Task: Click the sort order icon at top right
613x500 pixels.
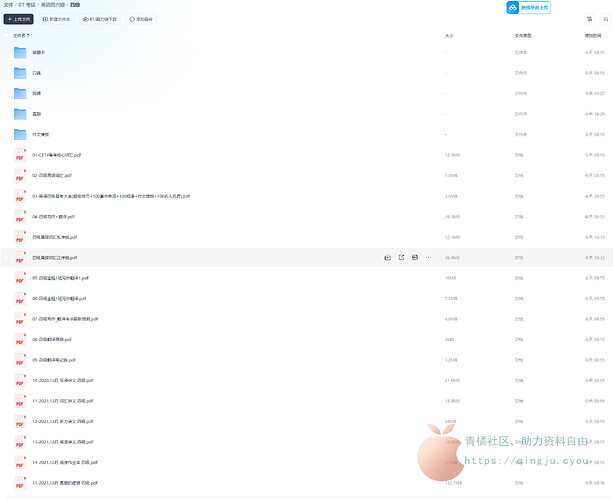Action: coord(587,18)
